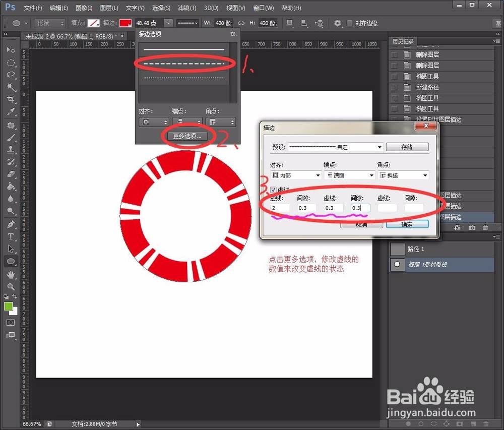Click the 确定 button in stroke dialog
Screen dimensions: 504x430
coord(407,224)
